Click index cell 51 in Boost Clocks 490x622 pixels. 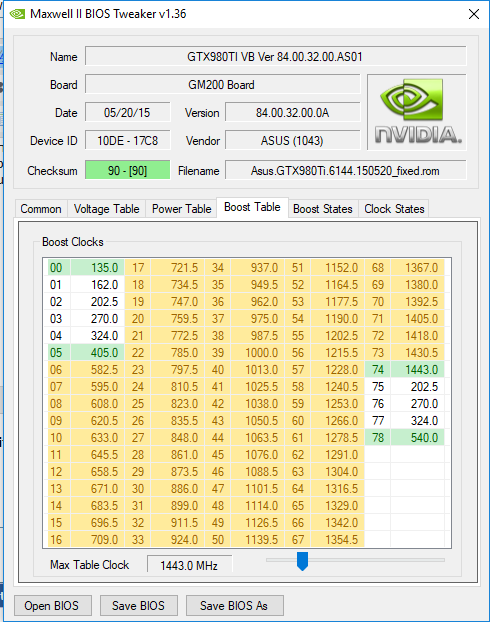pos(298,268)
